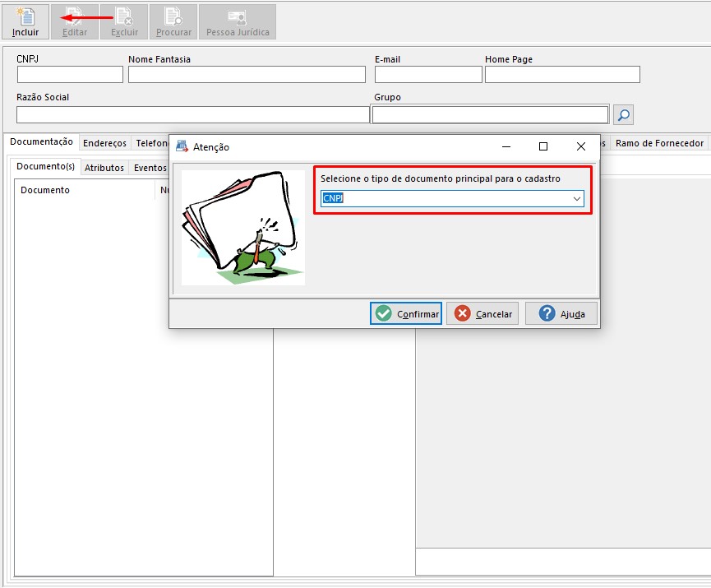Open Ajuda in the Atenção dialog
The image size is (711, 588).
[x=561, y=313]
